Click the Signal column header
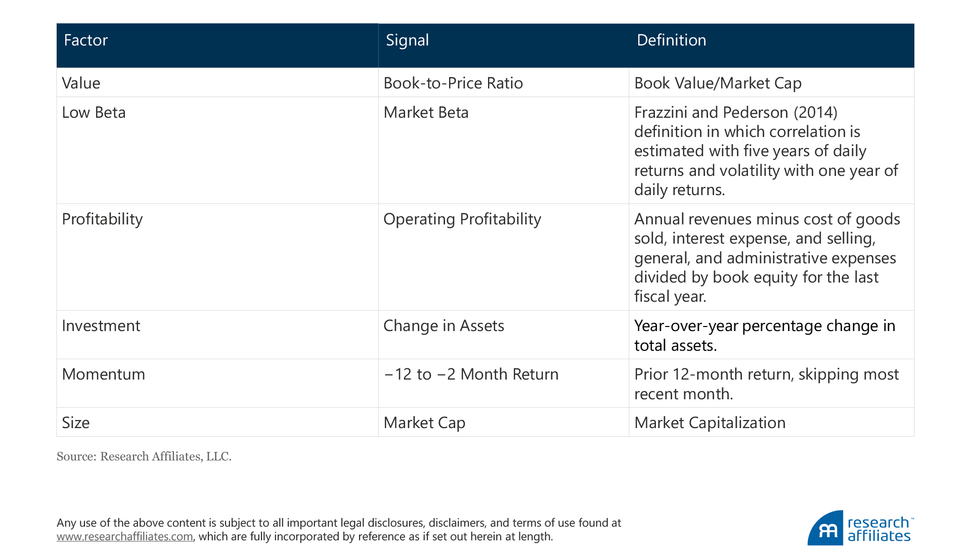The image size is (971, 560). coord(407,40)
